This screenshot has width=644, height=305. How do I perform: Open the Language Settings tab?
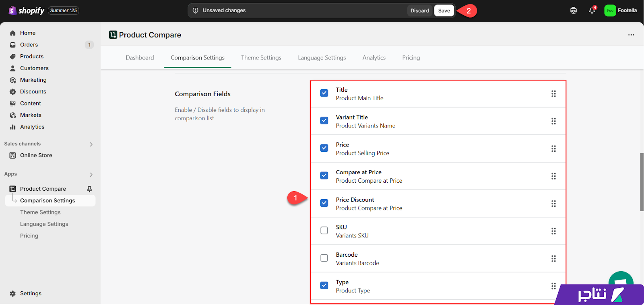click(322, 58)
